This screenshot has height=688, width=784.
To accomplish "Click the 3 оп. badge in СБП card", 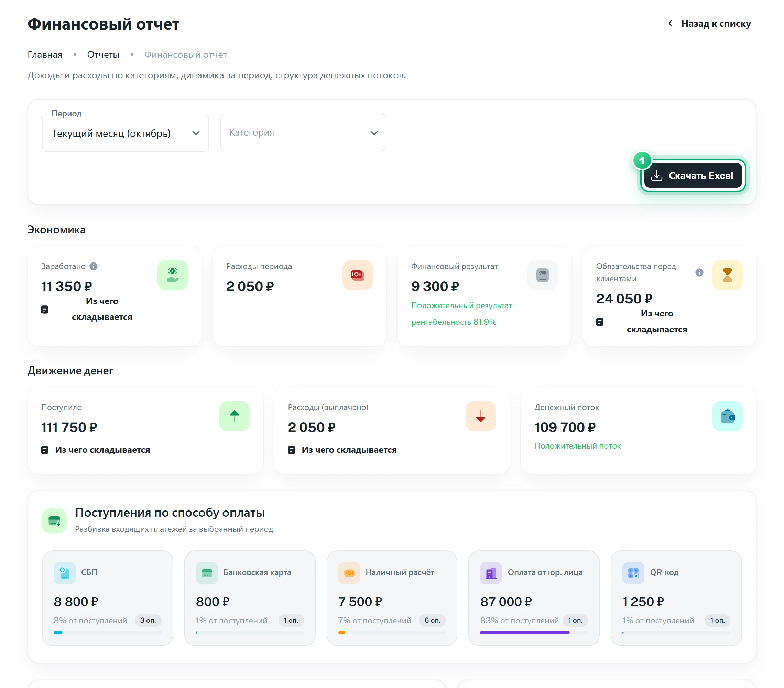I will coord(148,621).
